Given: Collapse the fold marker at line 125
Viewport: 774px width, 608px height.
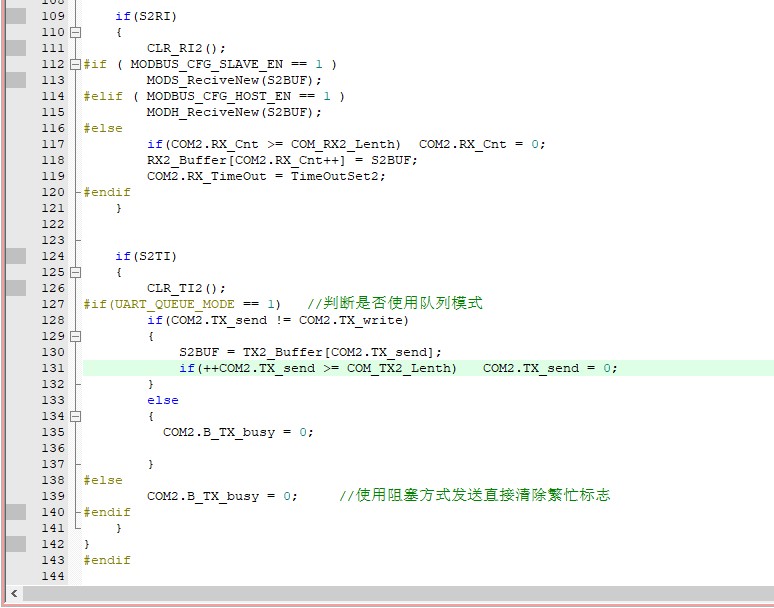Looking at the screenshot, I should coord(75,272).
